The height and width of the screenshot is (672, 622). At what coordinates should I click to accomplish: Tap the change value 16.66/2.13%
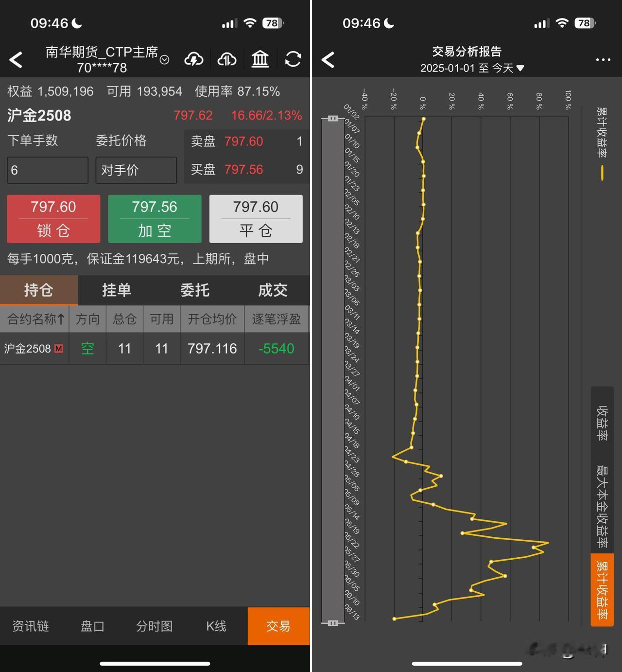click(266, 115)
